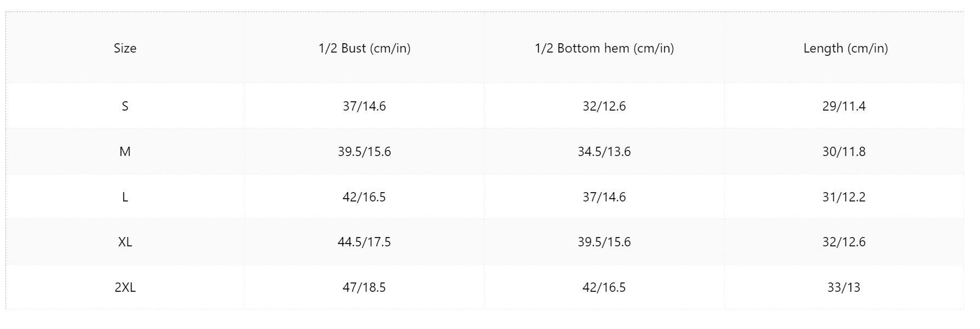Select the 2XL size cell

point(125,287)
